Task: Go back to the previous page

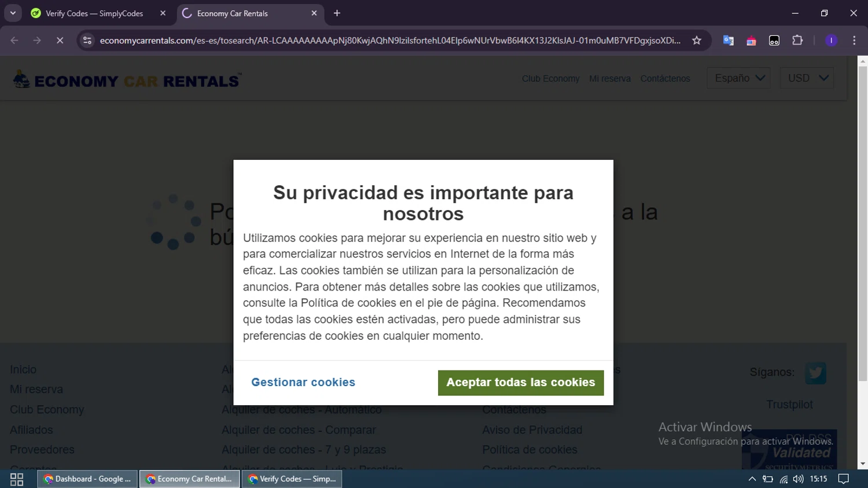Action: [14, 41]
